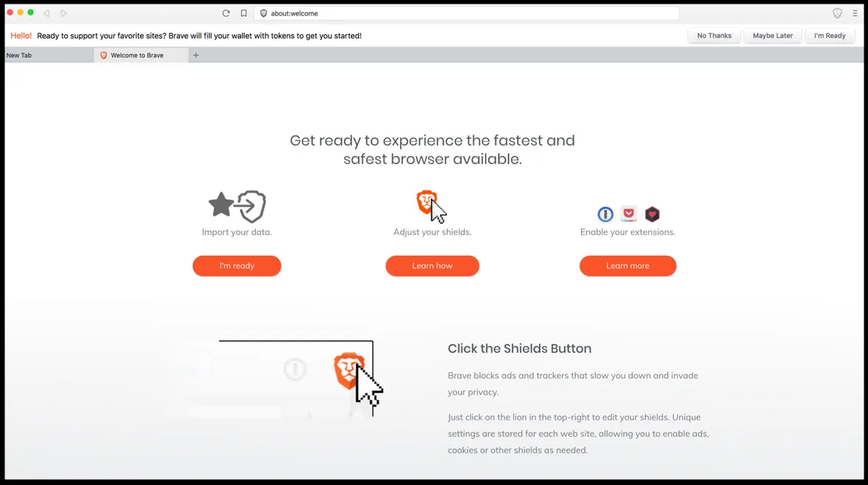The height and width of the screenshot is (485, 868).
Task: Click the import data star-shield icon
Action: 237,206
